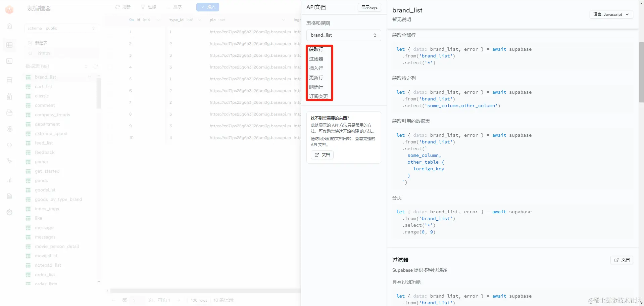
Task: Open the type_id column header menu
Action: coord(200,20)
